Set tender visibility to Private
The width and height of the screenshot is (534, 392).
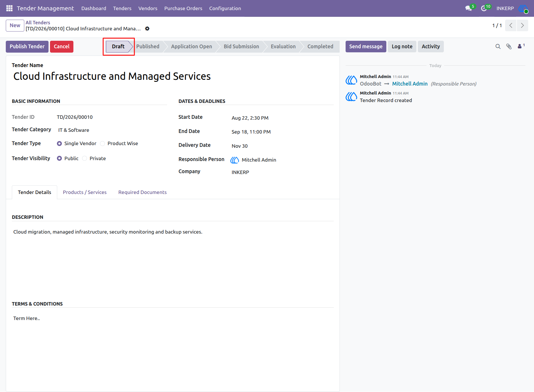coord(84,158)
